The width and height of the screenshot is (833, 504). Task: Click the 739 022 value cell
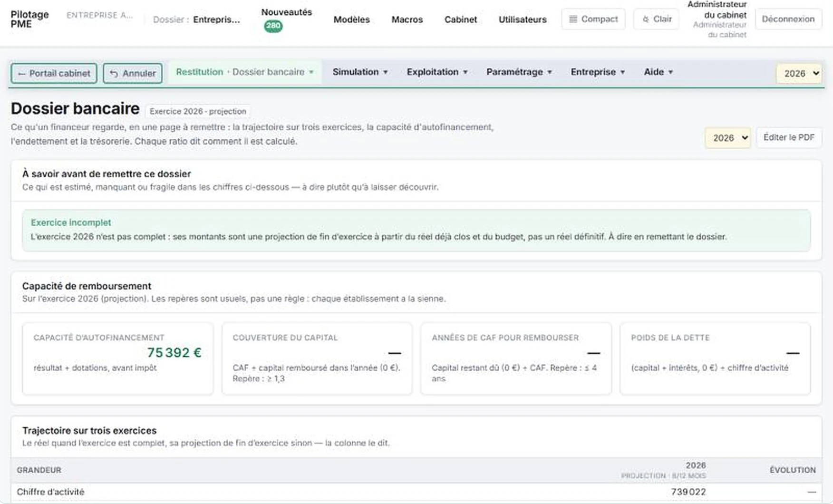688,492
